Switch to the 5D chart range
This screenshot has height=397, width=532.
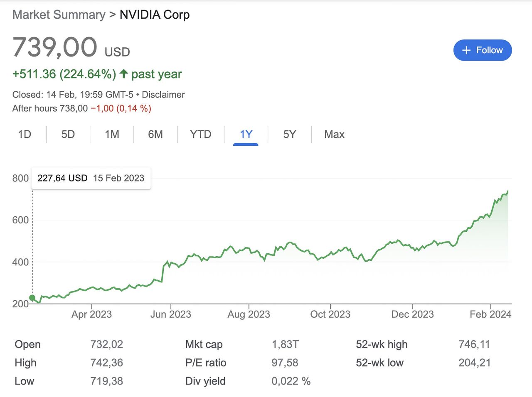tap(68, 134)
